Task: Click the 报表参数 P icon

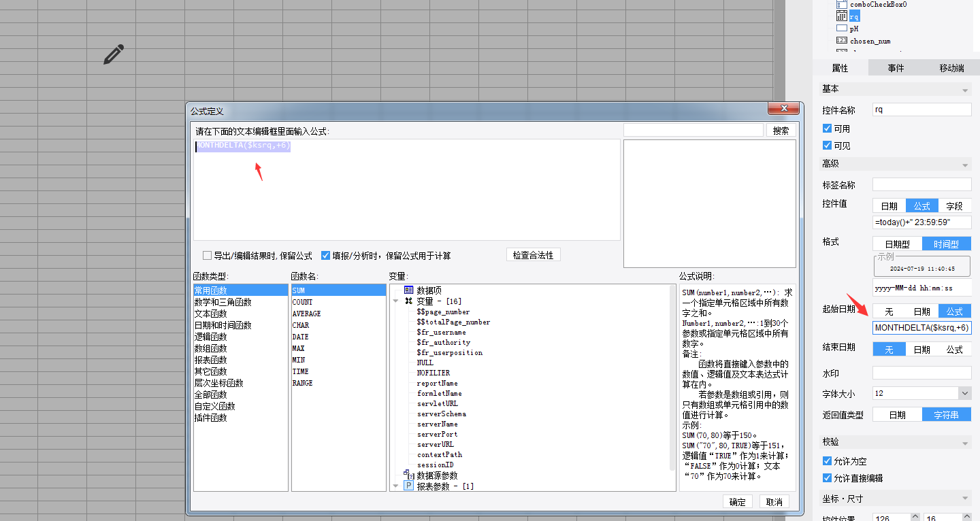Action: tap(409, 486)
